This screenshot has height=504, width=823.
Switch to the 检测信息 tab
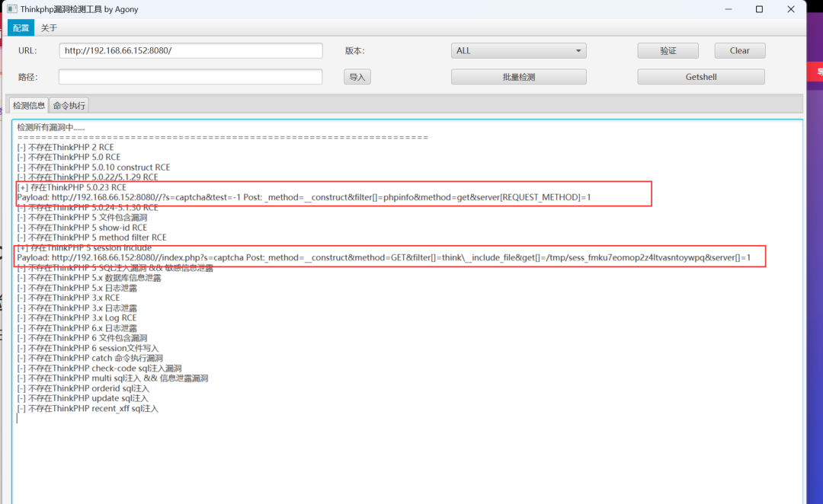(29, 105)
